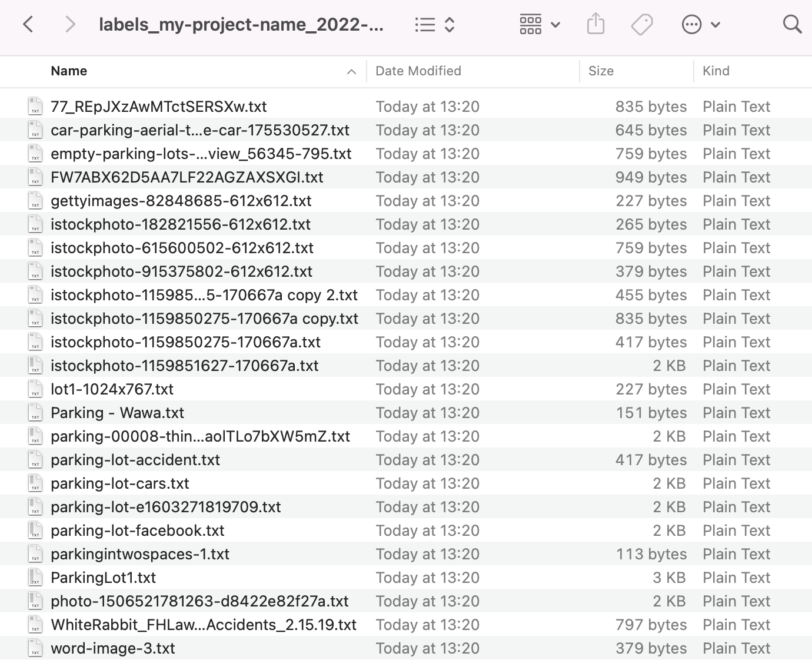The height and width of the screenshot is (663, 812).
Task: Select file name Parking - Wawa.txt
Action: coord(118,413)
